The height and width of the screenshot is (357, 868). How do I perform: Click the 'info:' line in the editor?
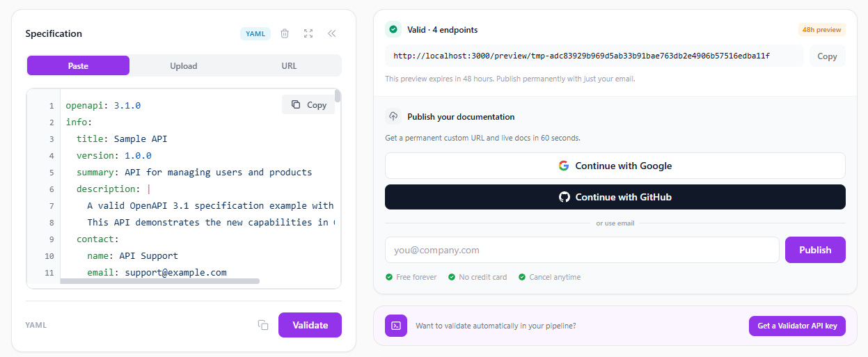[x=79, y=122]
